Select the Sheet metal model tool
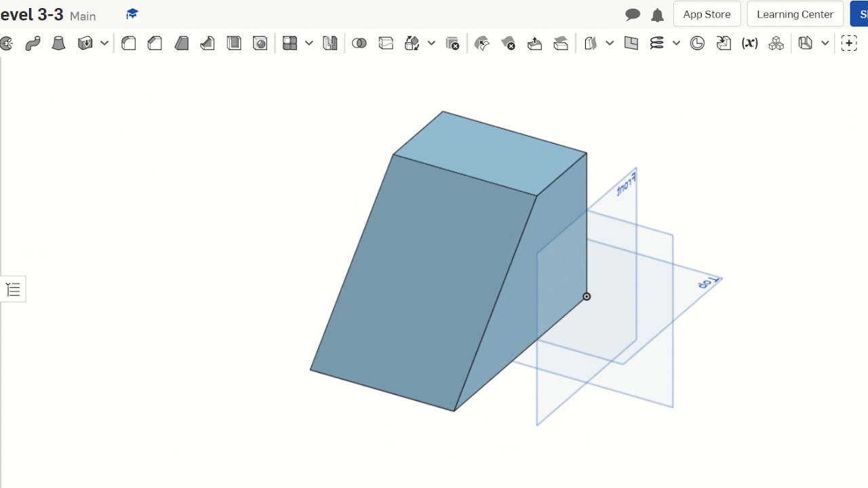 coord(806,43)
